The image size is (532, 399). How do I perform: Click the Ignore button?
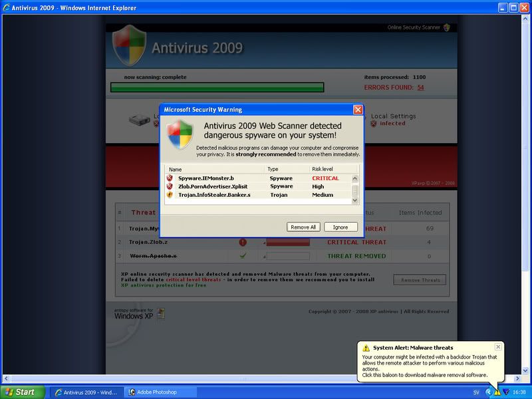[x=340, y=227]
